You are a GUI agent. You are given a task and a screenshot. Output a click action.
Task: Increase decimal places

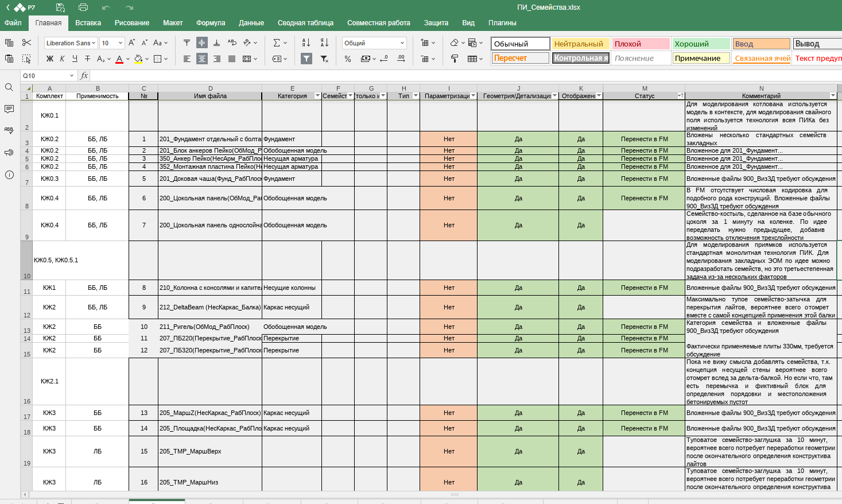click(x=401, y=59)
